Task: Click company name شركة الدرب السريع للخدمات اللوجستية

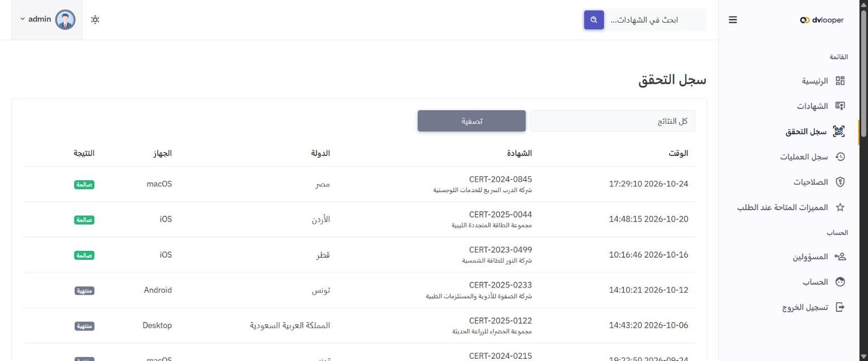Action: tap(483, 190)
